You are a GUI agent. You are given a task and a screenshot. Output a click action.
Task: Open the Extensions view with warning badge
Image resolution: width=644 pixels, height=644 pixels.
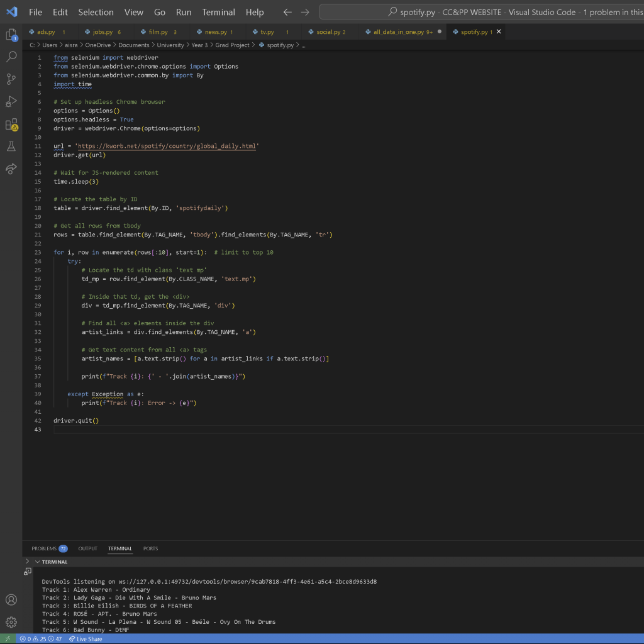tap(11, 124)
